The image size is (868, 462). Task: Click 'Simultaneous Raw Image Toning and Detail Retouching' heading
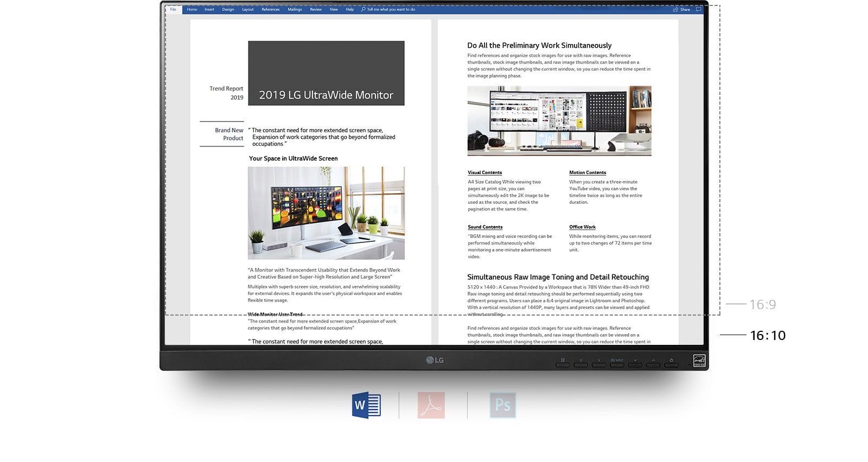pyautogui.click(x=558, y=277)
